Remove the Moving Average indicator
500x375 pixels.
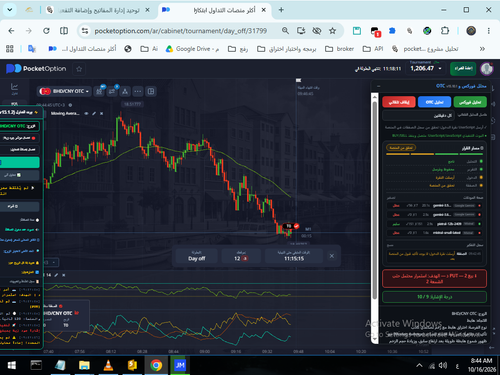(x=101, y=114)
